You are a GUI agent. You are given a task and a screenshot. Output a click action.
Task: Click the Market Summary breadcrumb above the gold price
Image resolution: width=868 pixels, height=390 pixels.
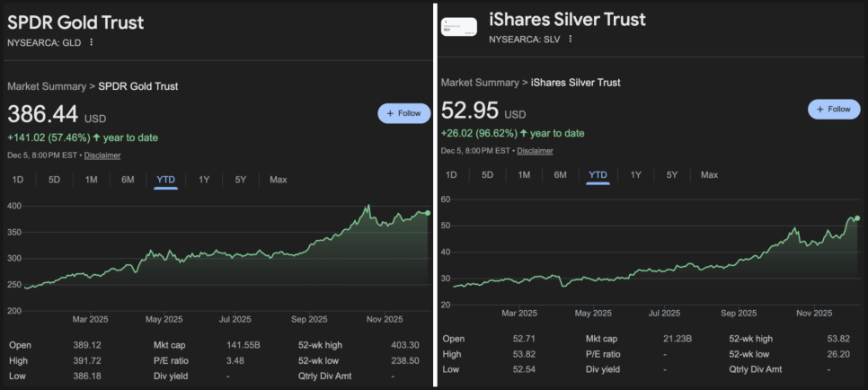pos(46,86)
